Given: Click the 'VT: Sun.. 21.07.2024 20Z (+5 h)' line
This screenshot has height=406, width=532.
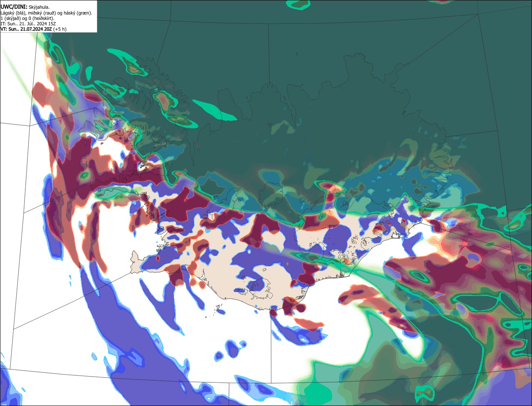Looking at the screenshot, I should (x=34, y=29).
